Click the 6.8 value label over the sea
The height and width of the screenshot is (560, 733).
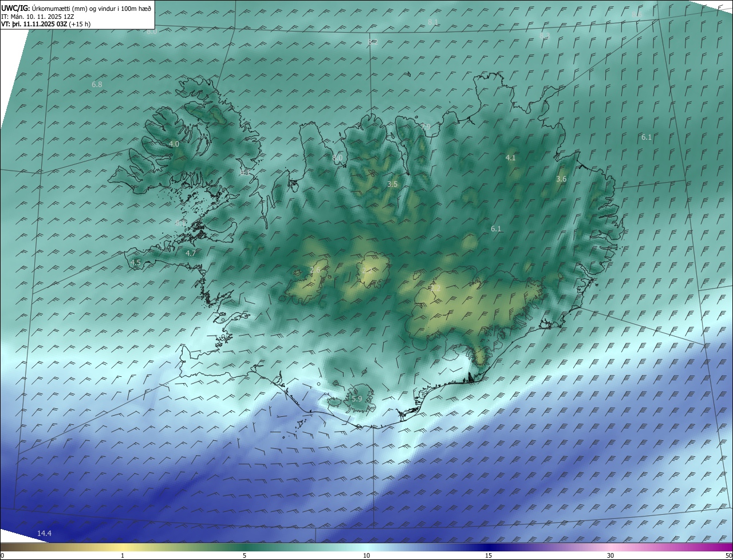(x=97, y=85)
